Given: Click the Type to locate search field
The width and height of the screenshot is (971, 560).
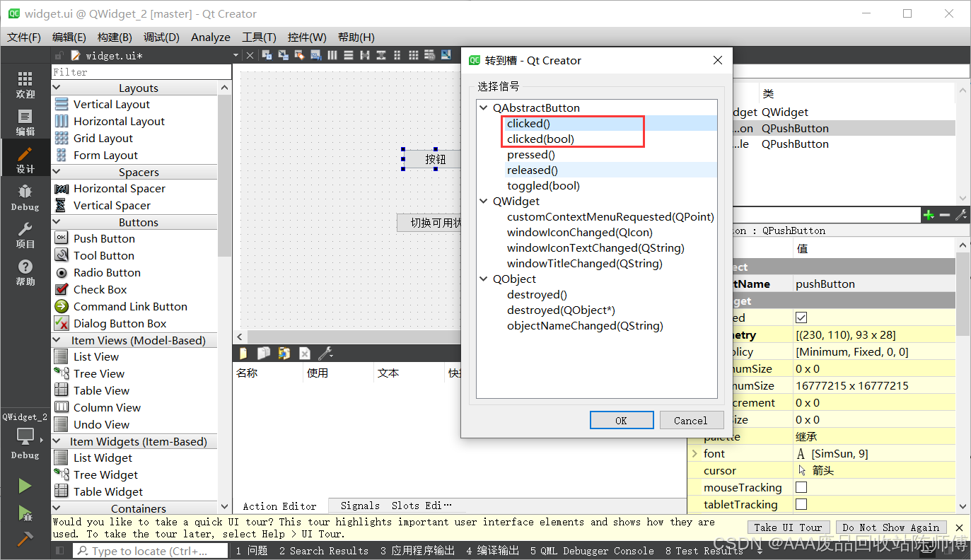Looking at the screenshot, I should point(150,551).
